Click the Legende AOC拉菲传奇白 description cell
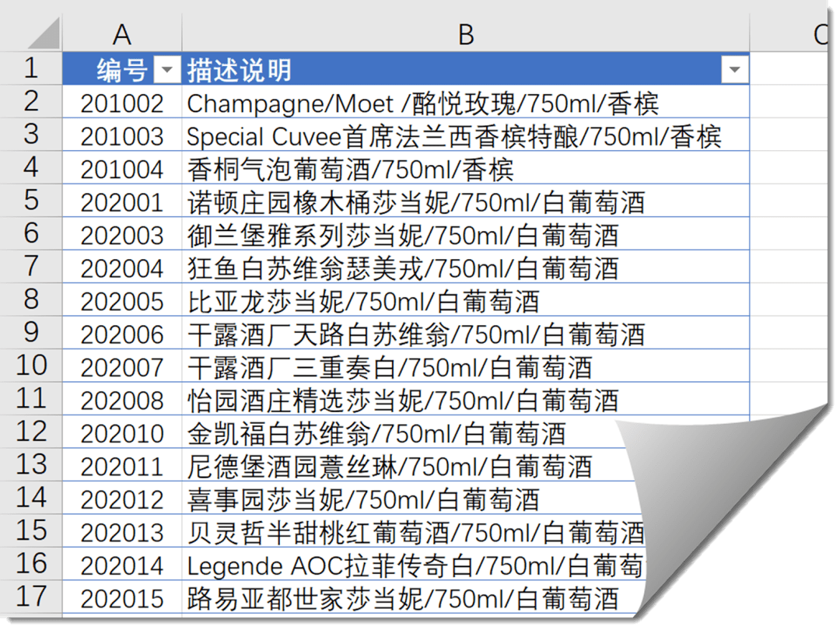Screen dimensions: 840x630 click(414, 565)
